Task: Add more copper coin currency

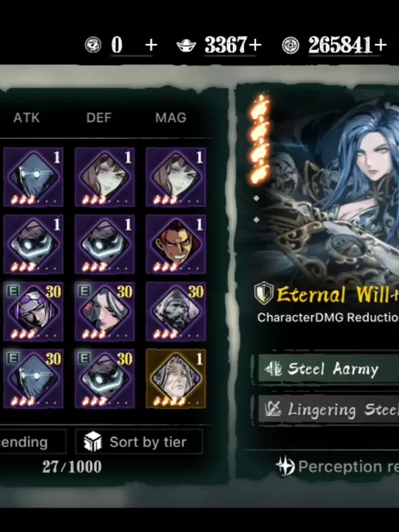Action: [x=380, y=45]
